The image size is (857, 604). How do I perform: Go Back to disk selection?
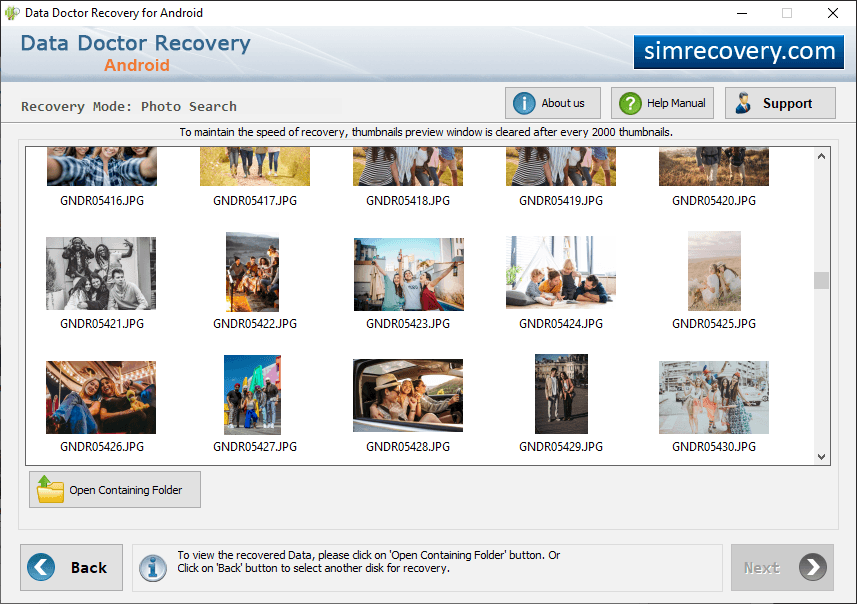[x=72, y=567]
